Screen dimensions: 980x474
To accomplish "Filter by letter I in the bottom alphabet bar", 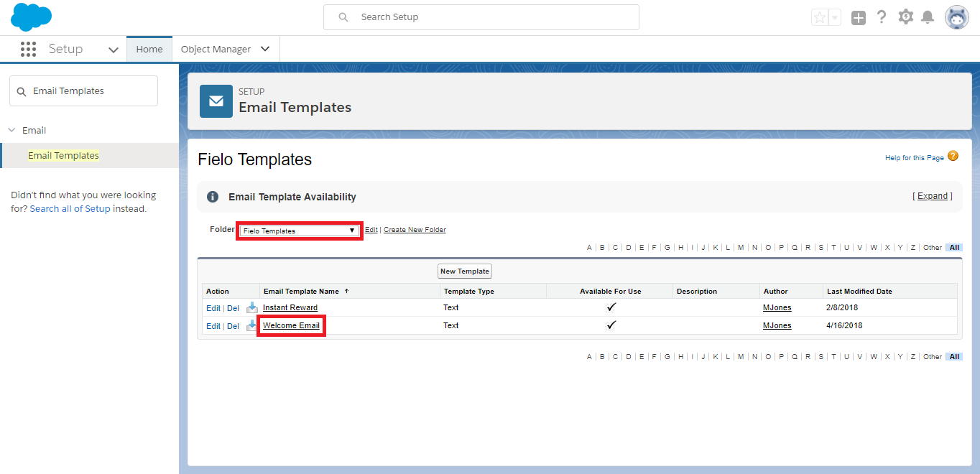I will click(x=692, y=357).
